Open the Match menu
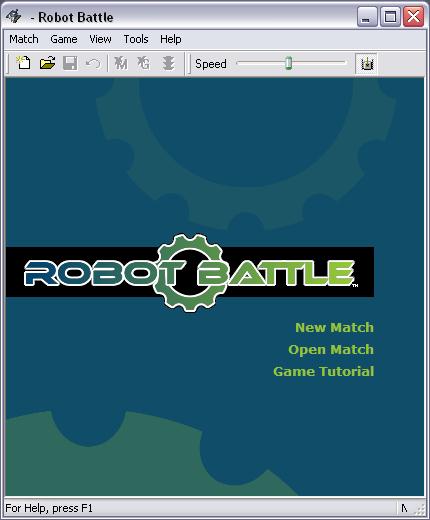430x520 pixels. [x=24, y=39]
